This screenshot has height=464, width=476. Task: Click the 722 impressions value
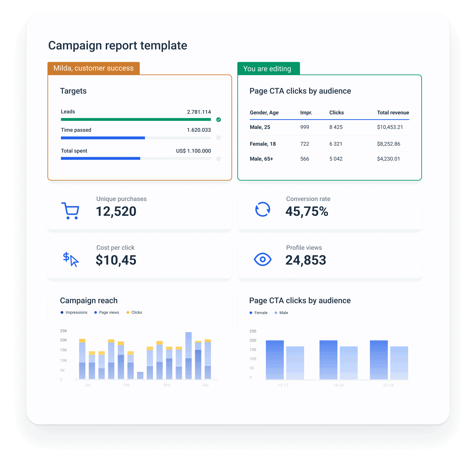pyautogui.click(x=305, y=144)
